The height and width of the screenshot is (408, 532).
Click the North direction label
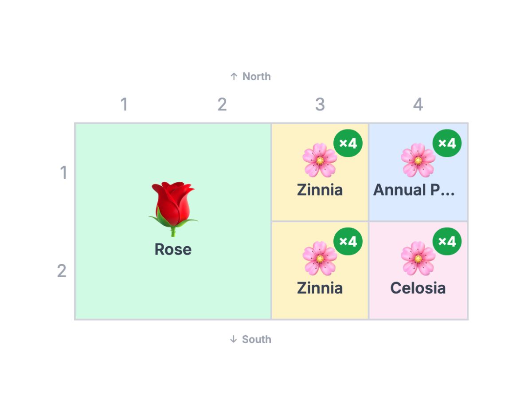point(250,77)
